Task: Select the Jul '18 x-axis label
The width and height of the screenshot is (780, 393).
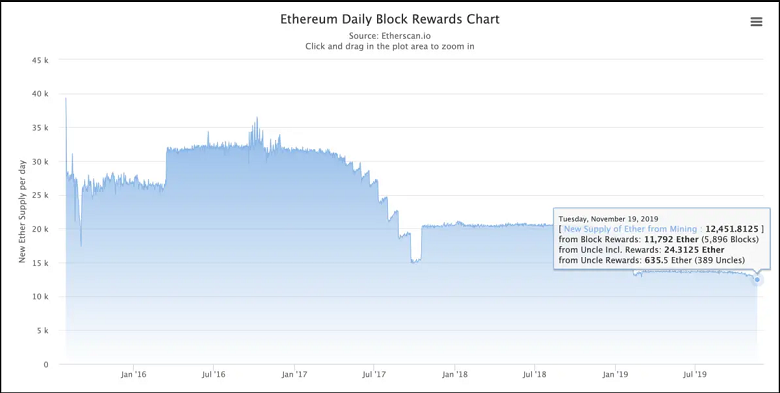Action: (535, 374)
